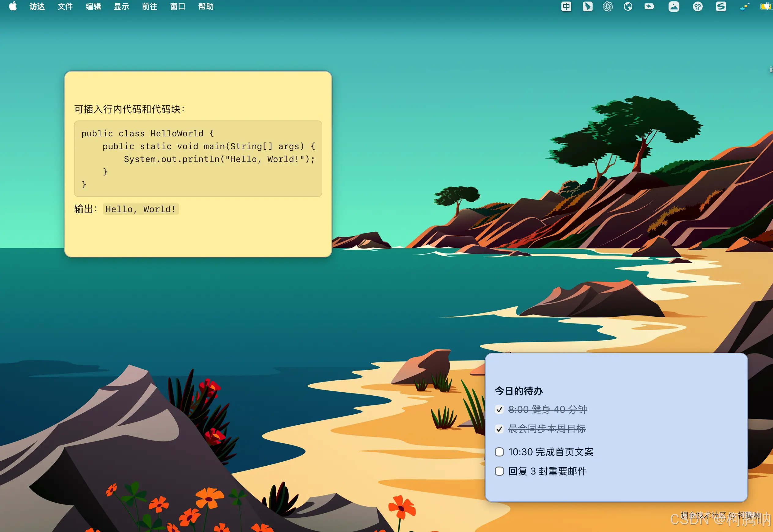The height and width of the screenshot is (532, 773).
Task: Click the 输出： label in yellow note
Action: (86, 209)
